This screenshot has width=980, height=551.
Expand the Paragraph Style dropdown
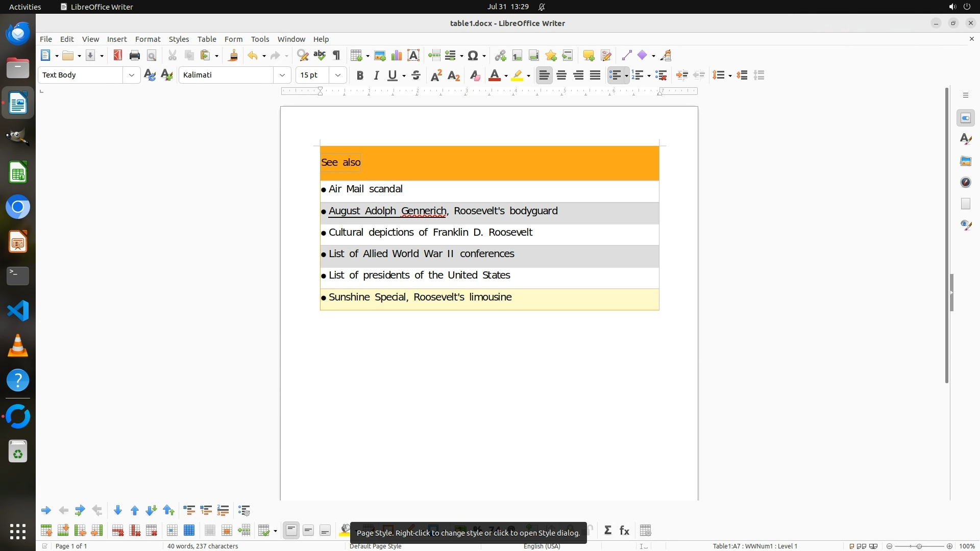132,75
